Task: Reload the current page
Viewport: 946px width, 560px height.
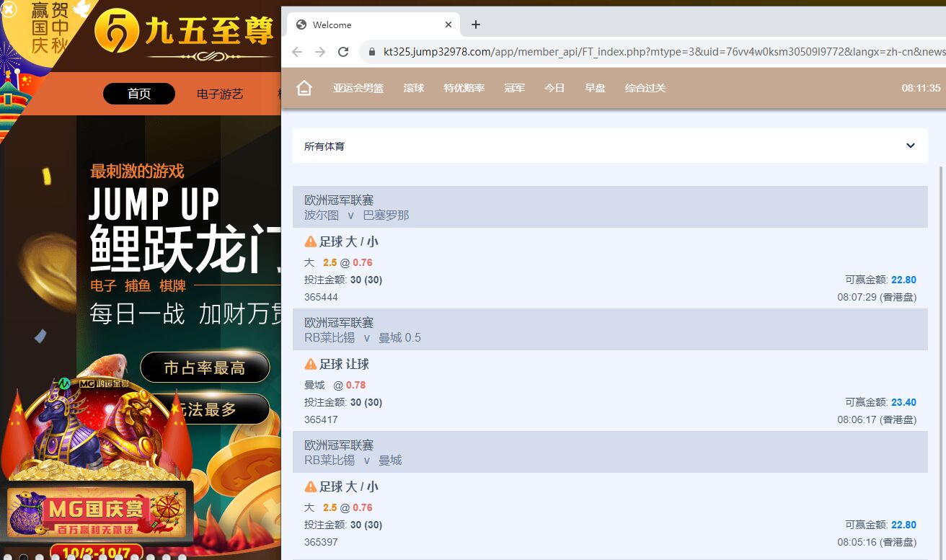Action: tap(343, 52)
